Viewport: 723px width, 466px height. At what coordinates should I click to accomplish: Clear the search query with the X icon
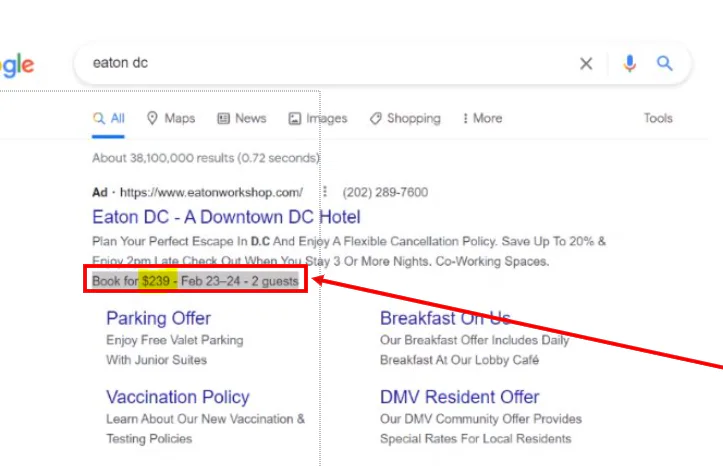[x=586, y=63]
